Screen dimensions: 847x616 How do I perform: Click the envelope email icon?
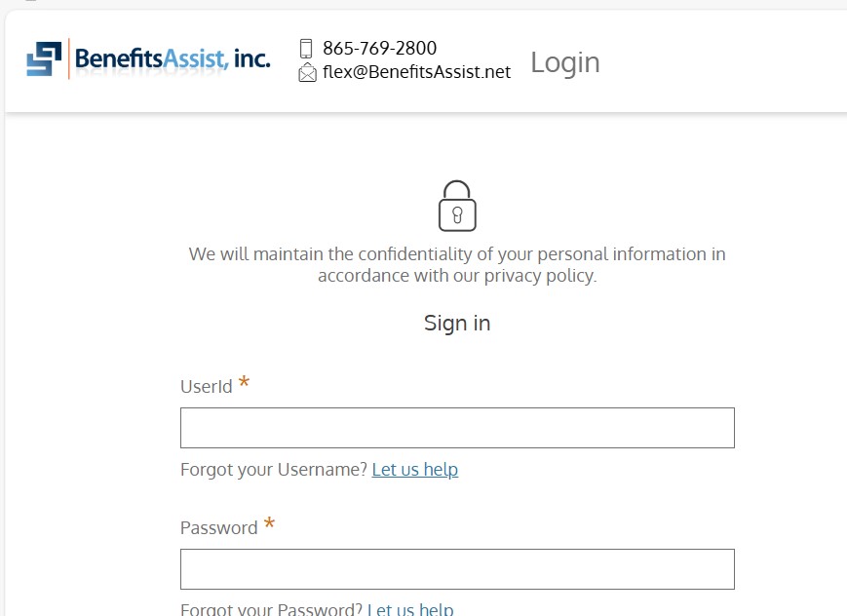pyautogui.click(x=307, y=72)
